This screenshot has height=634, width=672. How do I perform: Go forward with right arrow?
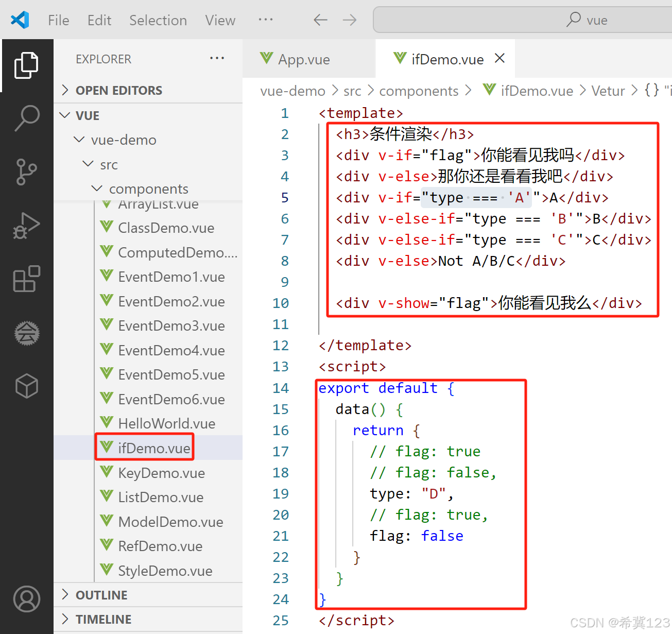pos(350,20)
